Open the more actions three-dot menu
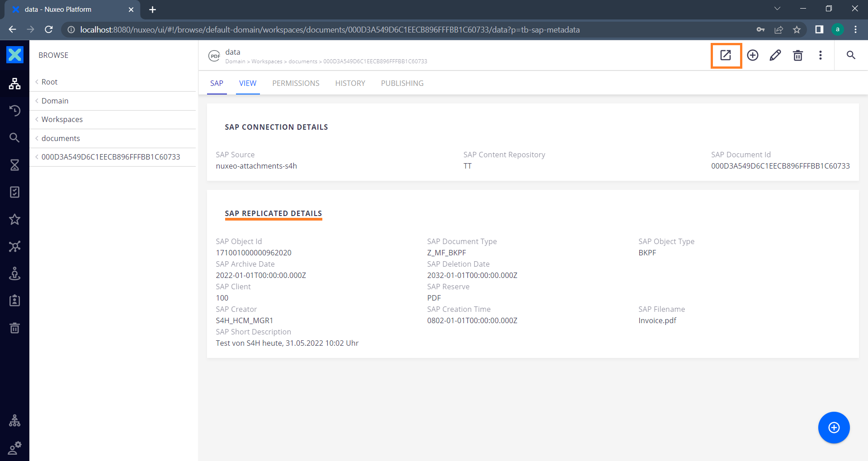 tap(821, 55)
